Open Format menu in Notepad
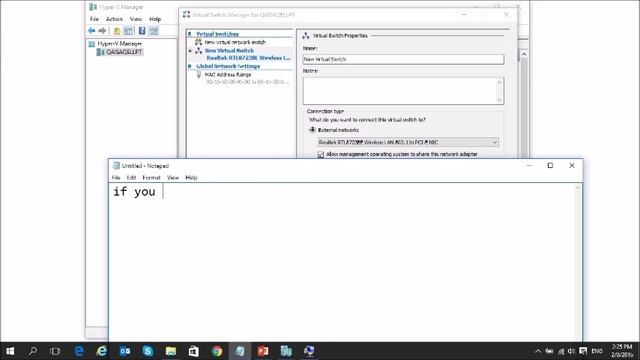Screen dimensions: 640x360 point(151,178)
